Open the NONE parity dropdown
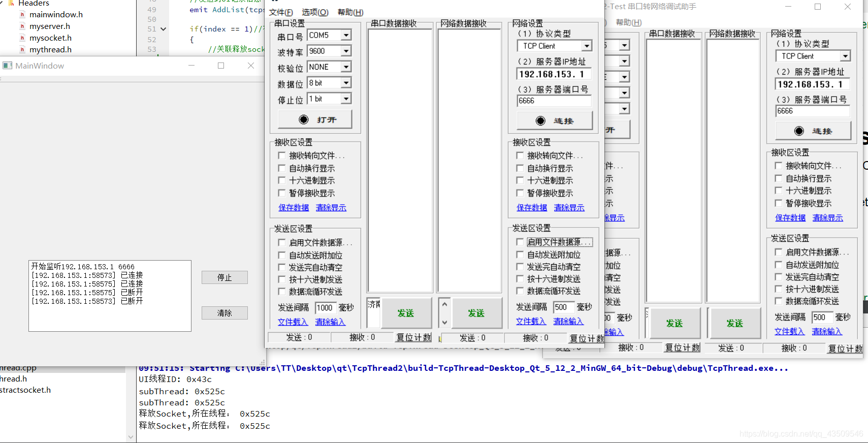868x443 pixels. [x=346, y=67]
